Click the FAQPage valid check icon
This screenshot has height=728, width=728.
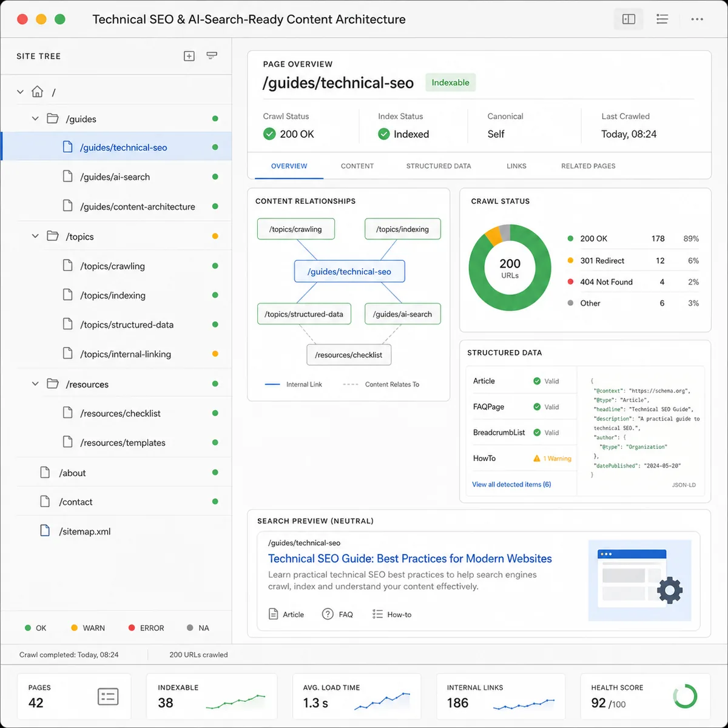[x=537, y=407]
